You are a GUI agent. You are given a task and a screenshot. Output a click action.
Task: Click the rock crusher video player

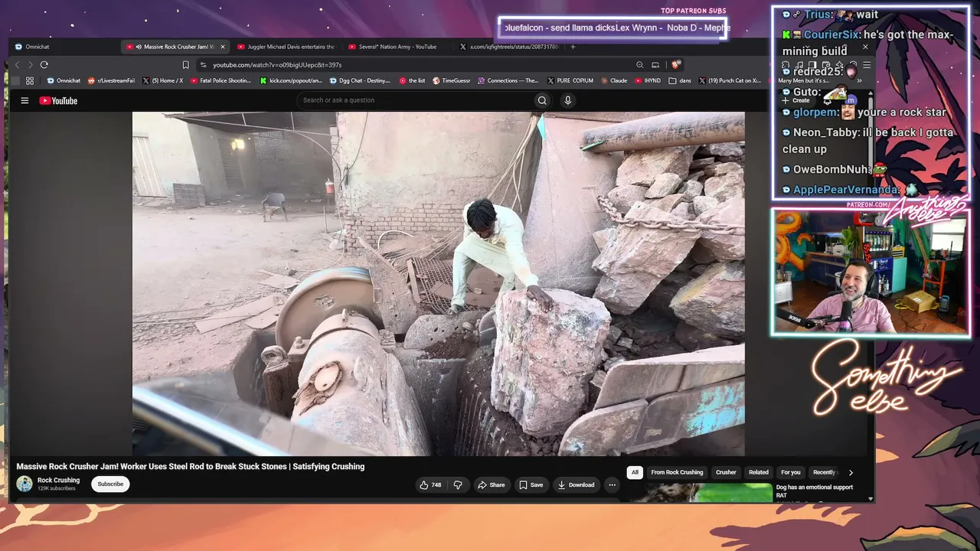click(439, 284)
